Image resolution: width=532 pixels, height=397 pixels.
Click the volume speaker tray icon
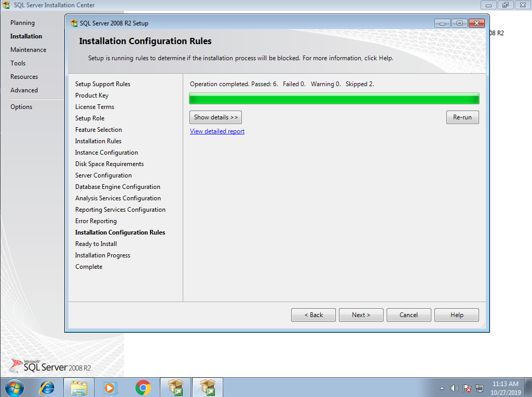coord(455,388)
